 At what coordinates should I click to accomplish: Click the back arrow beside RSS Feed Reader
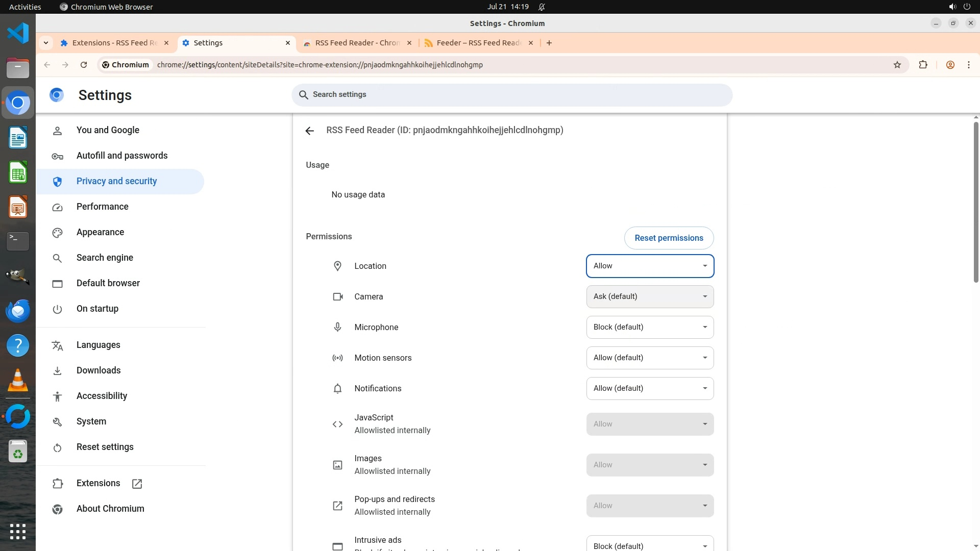(x=309, y=131)
